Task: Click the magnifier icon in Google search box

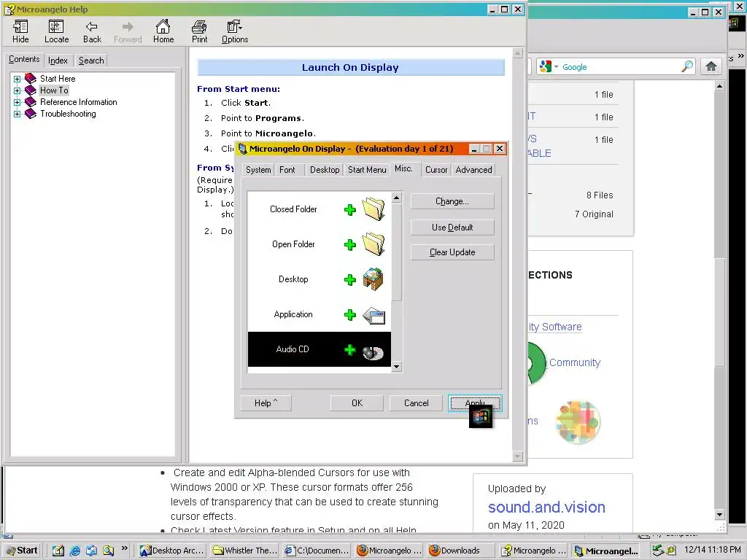Action: (687, 66)
